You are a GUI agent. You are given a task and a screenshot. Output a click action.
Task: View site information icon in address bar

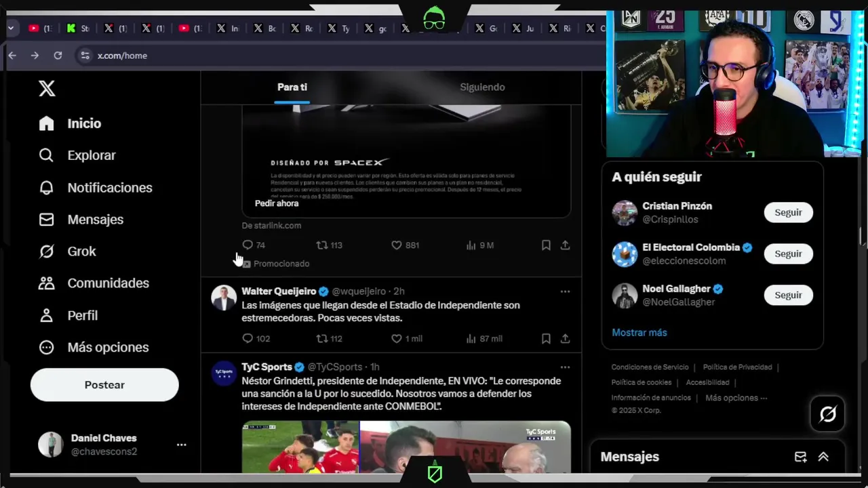pyautogui.click(x=85, y=56)
